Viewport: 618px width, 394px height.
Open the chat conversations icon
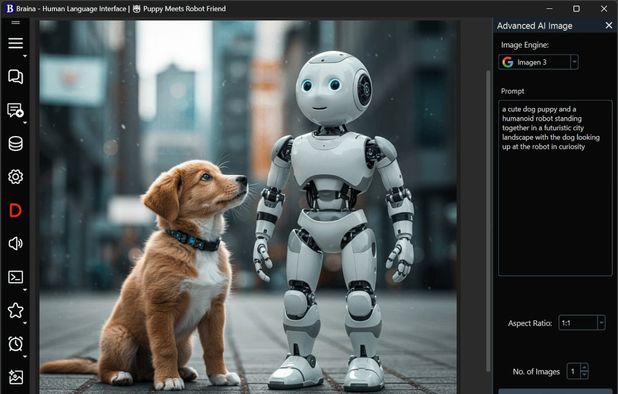point(15,76)
